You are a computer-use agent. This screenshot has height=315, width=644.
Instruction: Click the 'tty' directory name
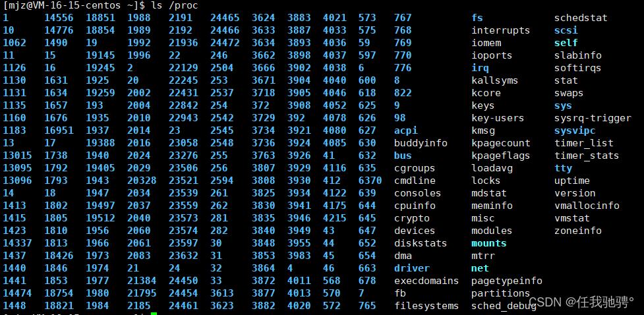pyautogui.click(x=563, y=168)
